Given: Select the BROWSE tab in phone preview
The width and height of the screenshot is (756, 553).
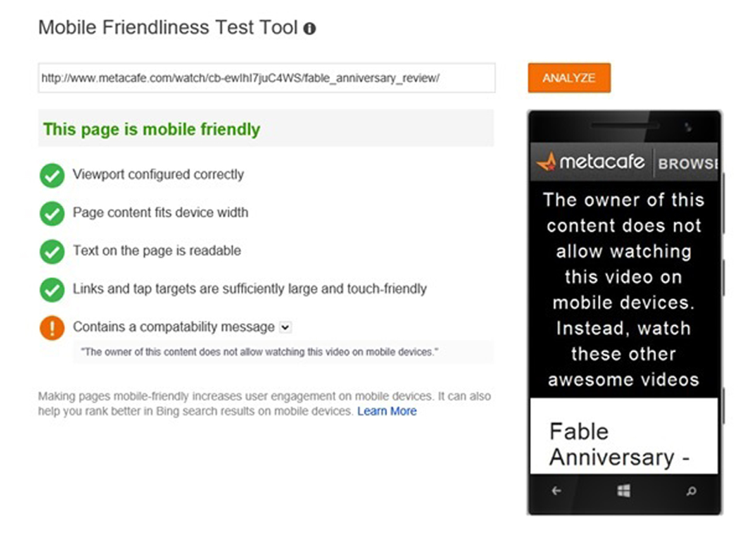Looking at the screenshot, I should pyautogui.click(x=687, y=163).
